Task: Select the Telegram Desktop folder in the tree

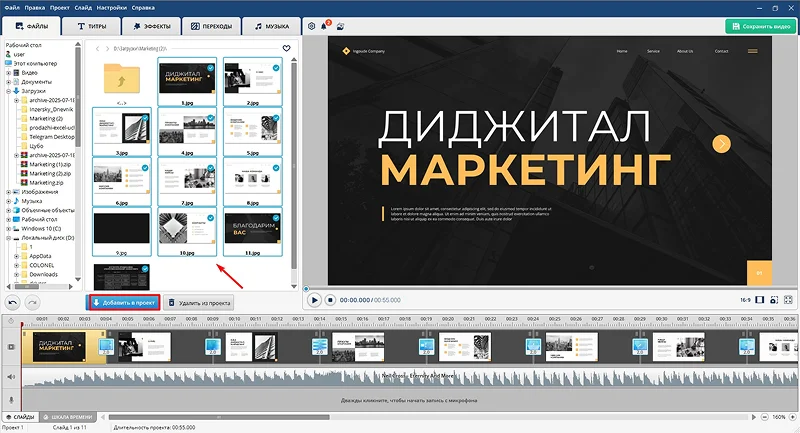Action: pos(52,137)
